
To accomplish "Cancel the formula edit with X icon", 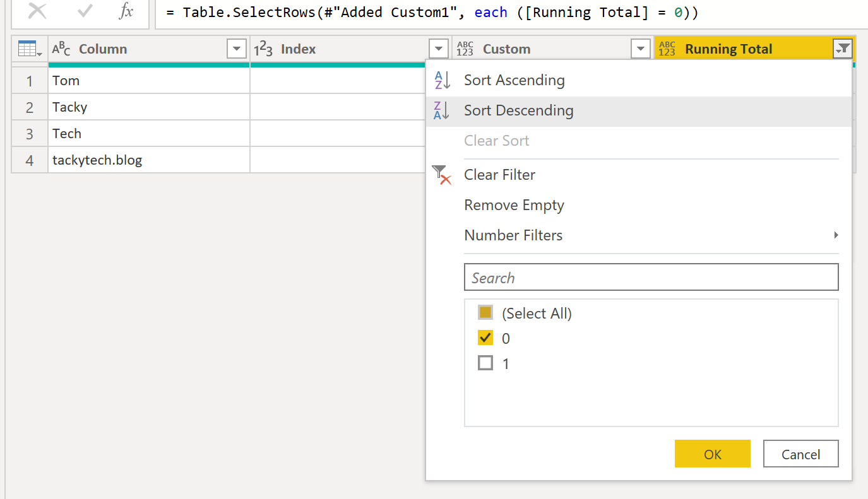I will coord(37,11).
